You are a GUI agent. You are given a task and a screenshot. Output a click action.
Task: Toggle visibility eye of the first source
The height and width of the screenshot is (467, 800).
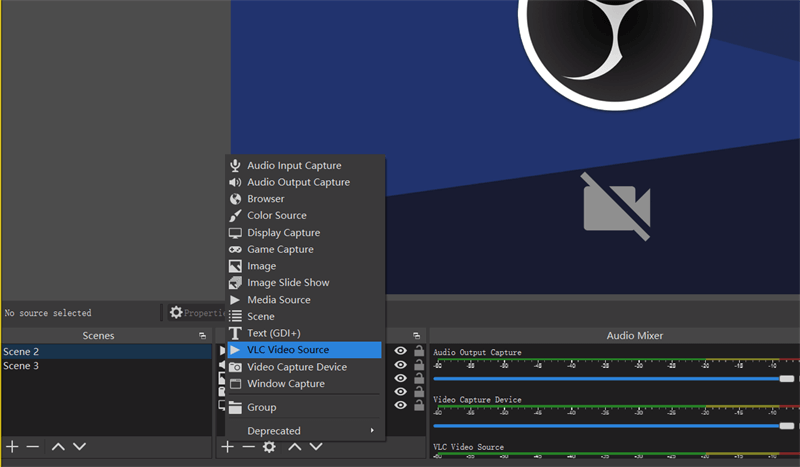400,351
